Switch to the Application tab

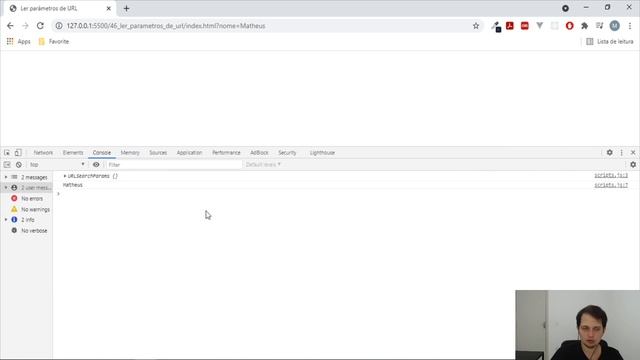[189, 153]
